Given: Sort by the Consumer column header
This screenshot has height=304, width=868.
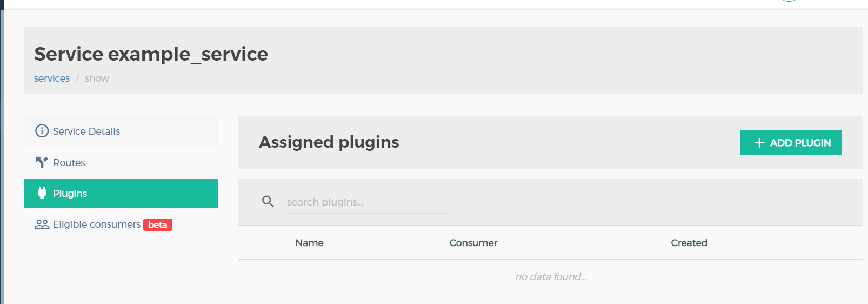Looking at the screenshot, I should (473, 243).
